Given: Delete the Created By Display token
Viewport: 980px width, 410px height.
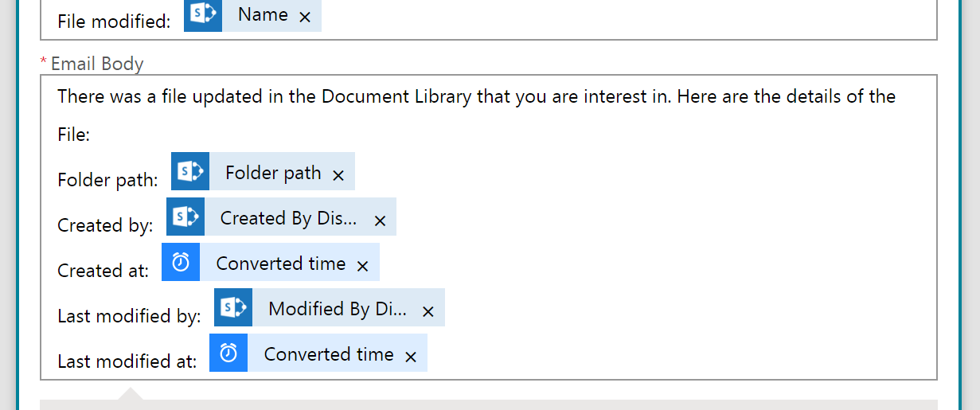Looking at the screenshot, I should pos(380,220).
